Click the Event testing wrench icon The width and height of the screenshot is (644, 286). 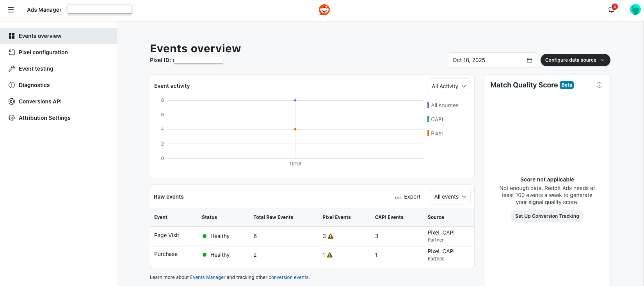click(x=12, y=69)
